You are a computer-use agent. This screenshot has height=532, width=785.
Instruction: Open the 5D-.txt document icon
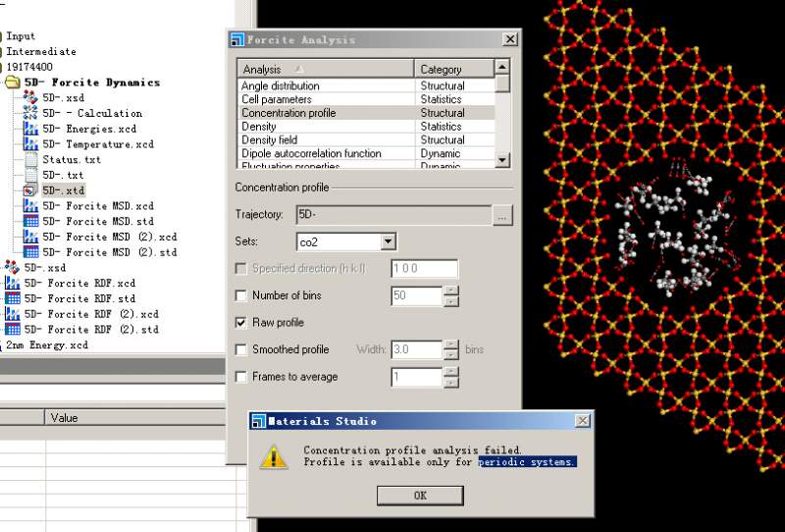(30, 176)
